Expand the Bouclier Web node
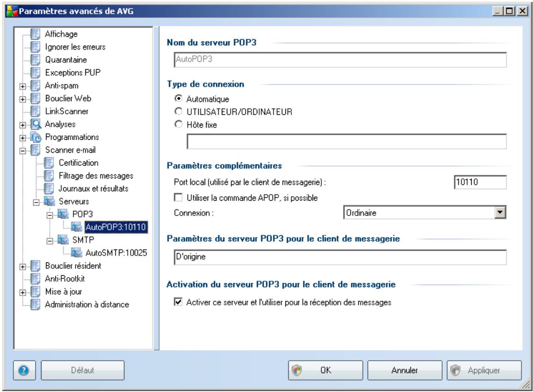Viewport: 533px width, 392px height. point(23,99)
